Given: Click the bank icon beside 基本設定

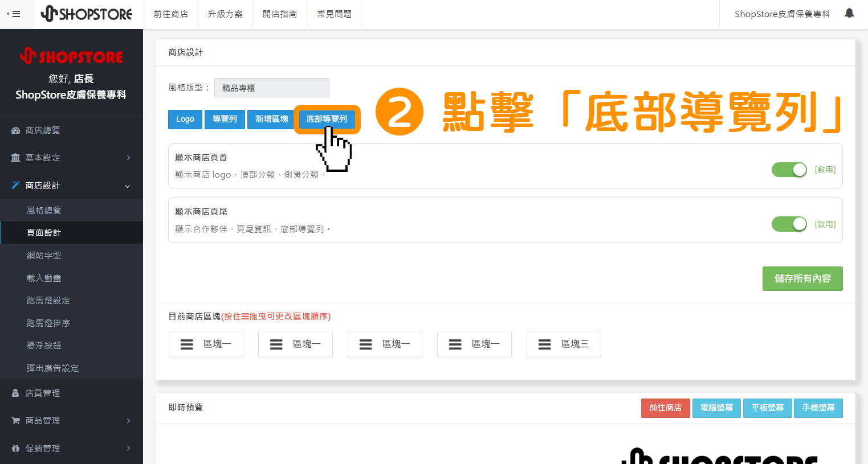Looking at the screenshot, I should coord(15,158).
